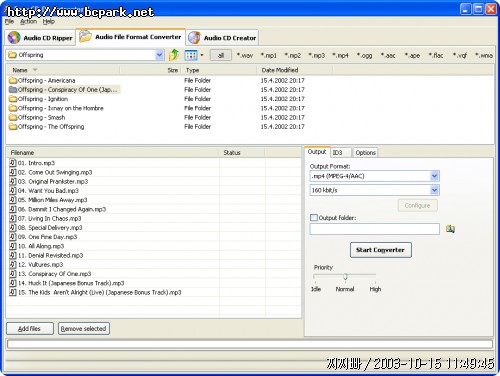Enable the Output folder checkbox

click(x=314, y=218)
